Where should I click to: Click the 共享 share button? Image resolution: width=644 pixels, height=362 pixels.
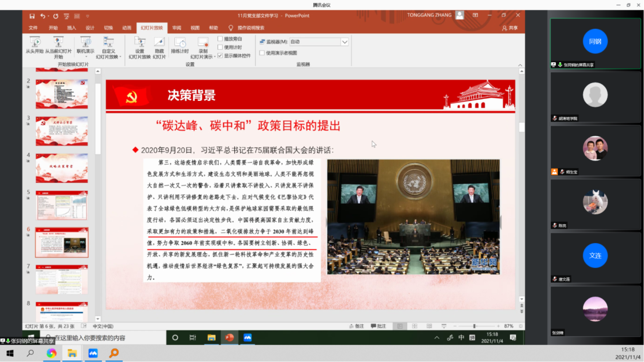(x=510, y=28)
